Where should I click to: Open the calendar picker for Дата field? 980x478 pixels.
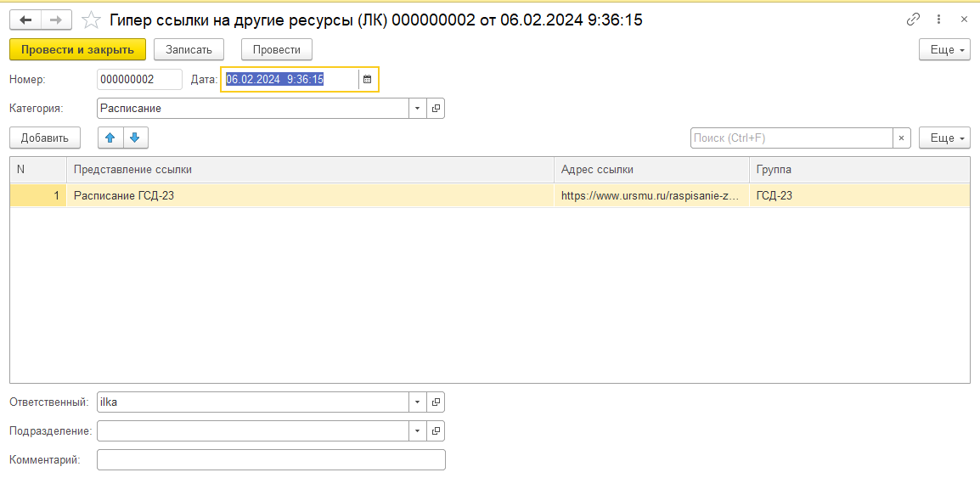coord(368,80)
